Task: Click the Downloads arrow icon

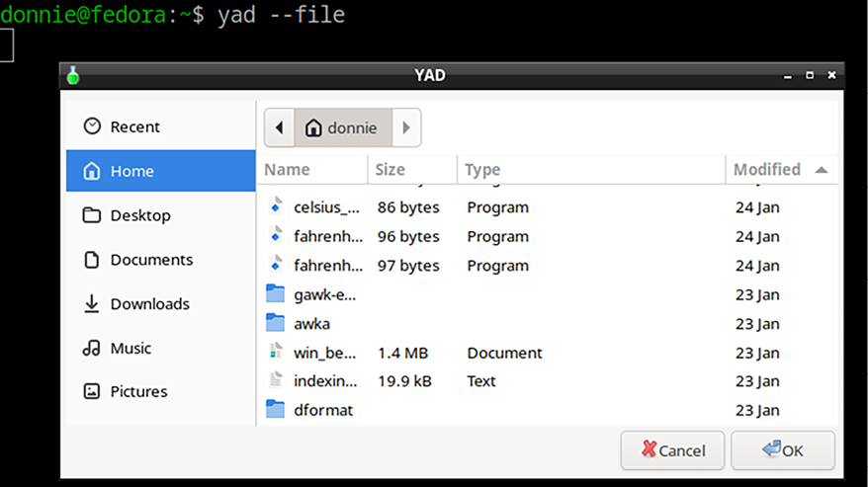Action: tap(92, 303)
